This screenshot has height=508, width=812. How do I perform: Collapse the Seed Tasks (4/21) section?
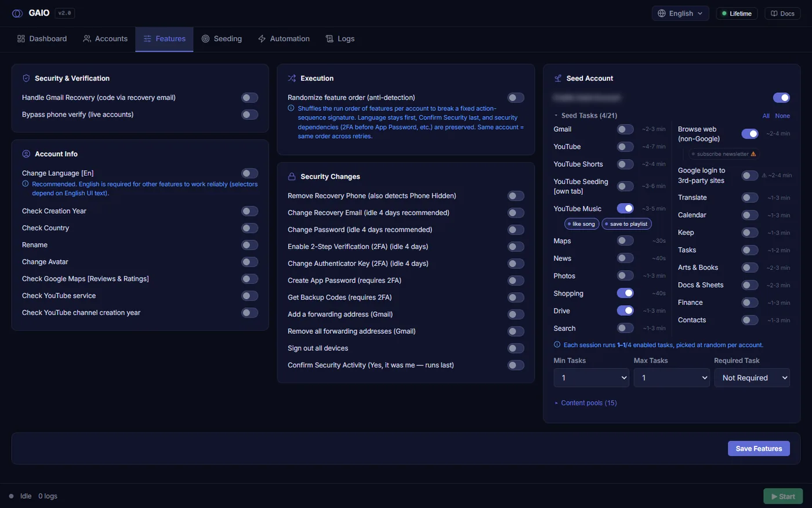click(586, 116)
